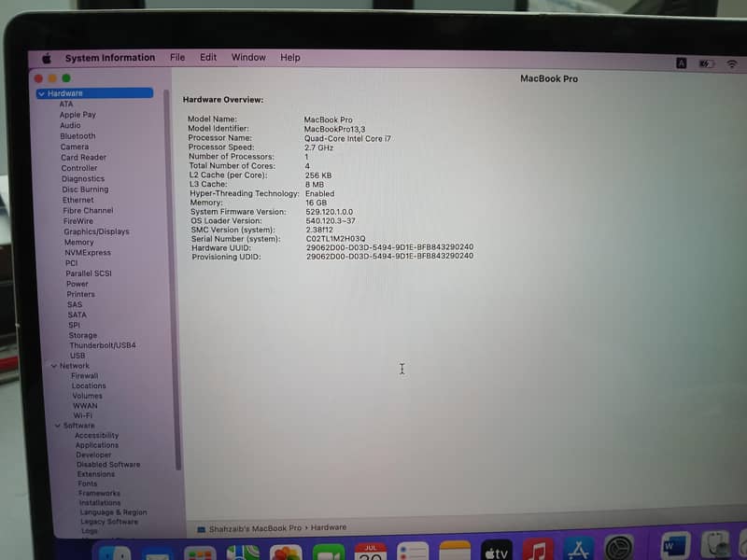The width and height of the screenshot is (747, 560).
Task: Select USB in the sidebar
Action: tap(78, 356)
